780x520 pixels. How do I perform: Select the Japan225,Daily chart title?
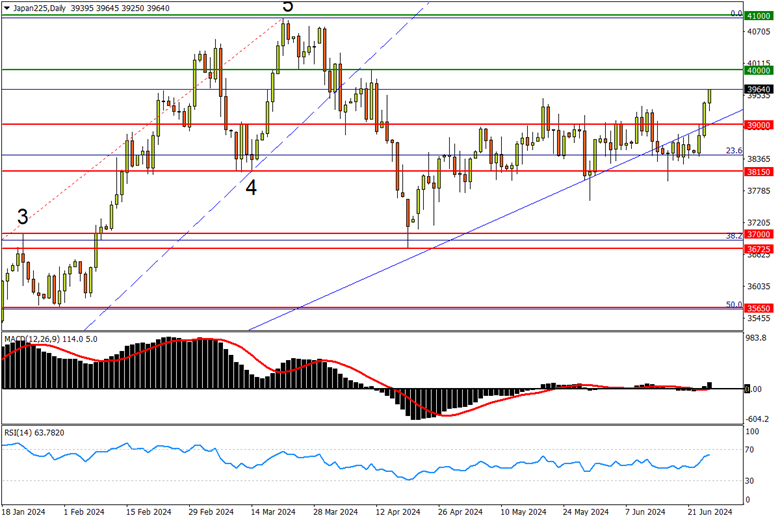[39, 8]
